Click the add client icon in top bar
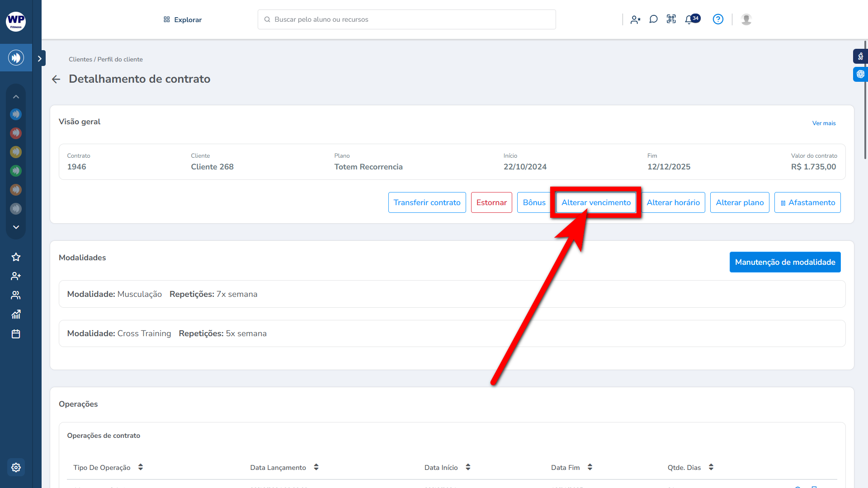868x488 pixels. click(635, 19)
